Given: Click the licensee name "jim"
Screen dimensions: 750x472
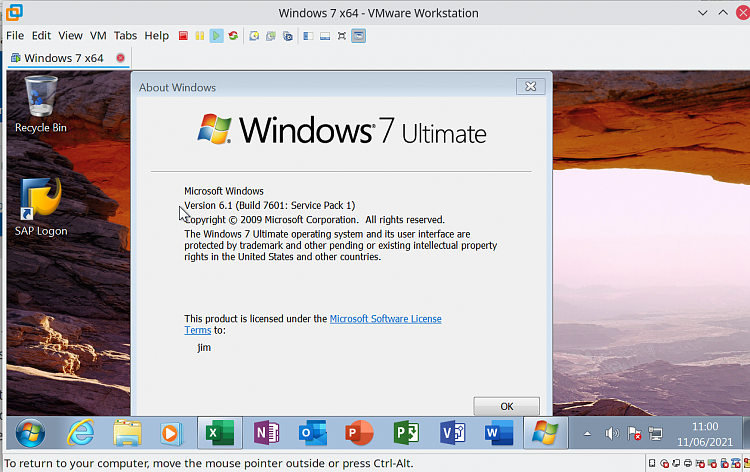Looking at the screenshot, I should pos(204,348).
